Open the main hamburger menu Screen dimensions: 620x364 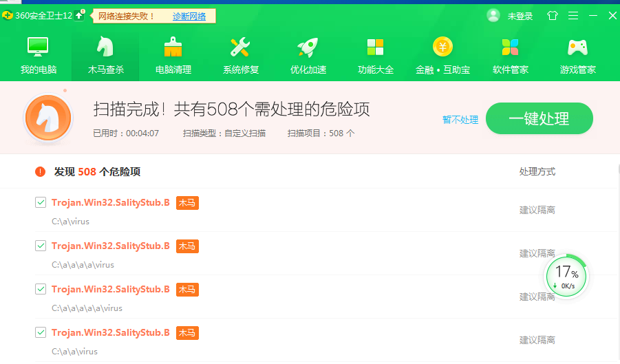pyautogui.click(x=573, y=15)
